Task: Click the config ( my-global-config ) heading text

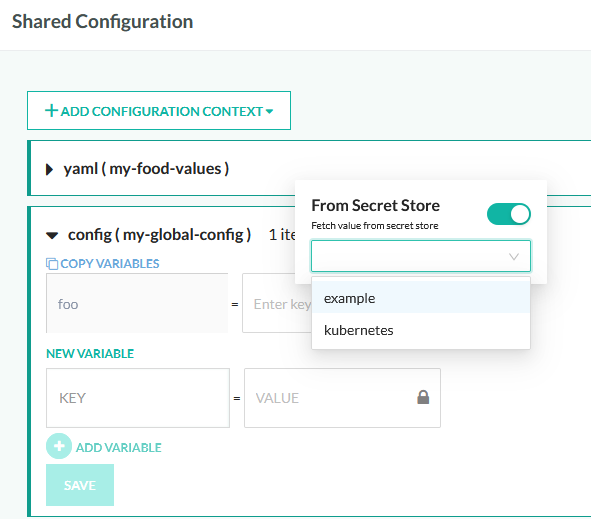Action: click(159, 235)
